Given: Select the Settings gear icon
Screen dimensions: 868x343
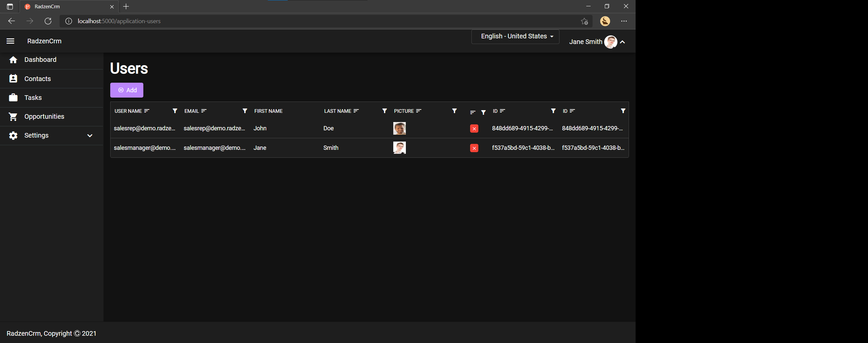Looking at the screenshot, I should tap(13, 135).
